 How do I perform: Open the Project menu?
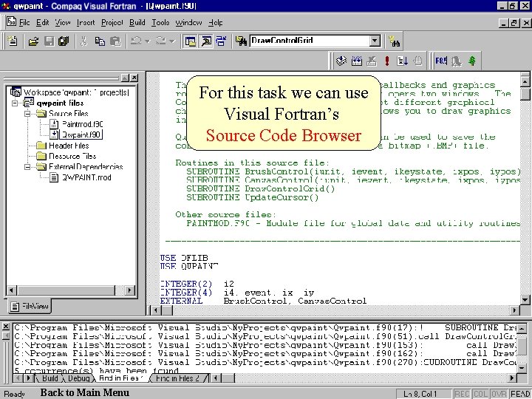click(x=112, y=23)
